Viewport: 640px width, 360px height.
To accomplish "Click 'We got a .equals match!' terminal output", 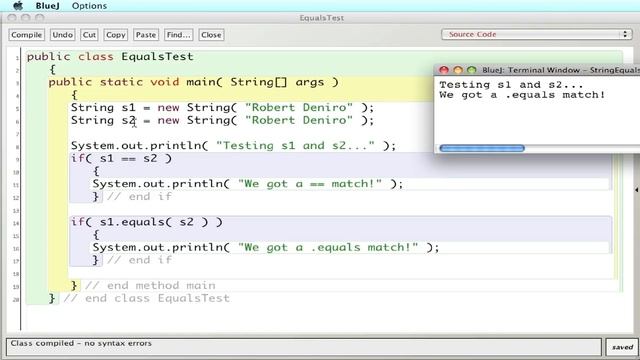I will pyautogui.click(x=522, y=95).
